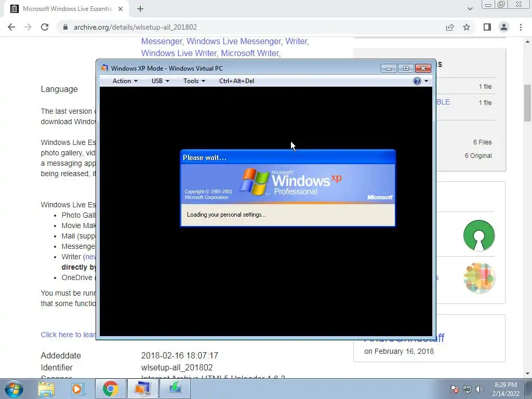
Task: Close the Microsoft Windows Live Essentials tab
Action: (121, 9)
